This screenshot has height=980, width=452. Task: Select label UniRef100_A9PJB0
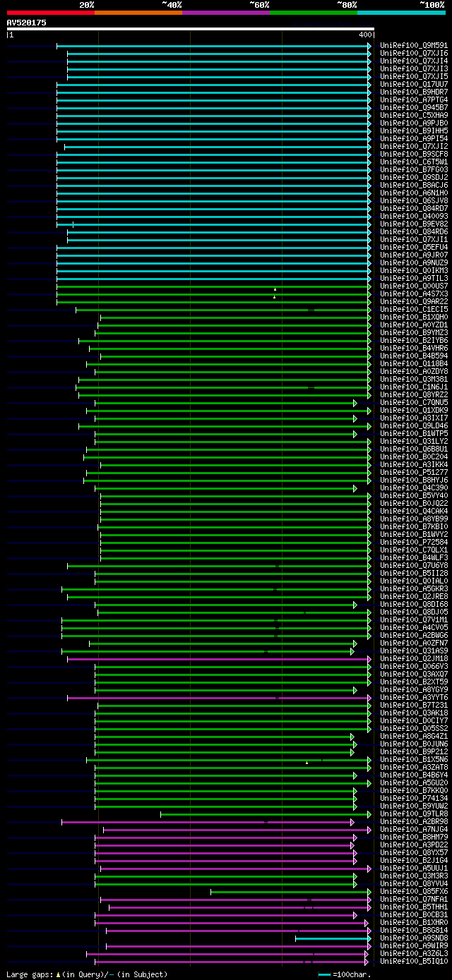click(414, 123)
